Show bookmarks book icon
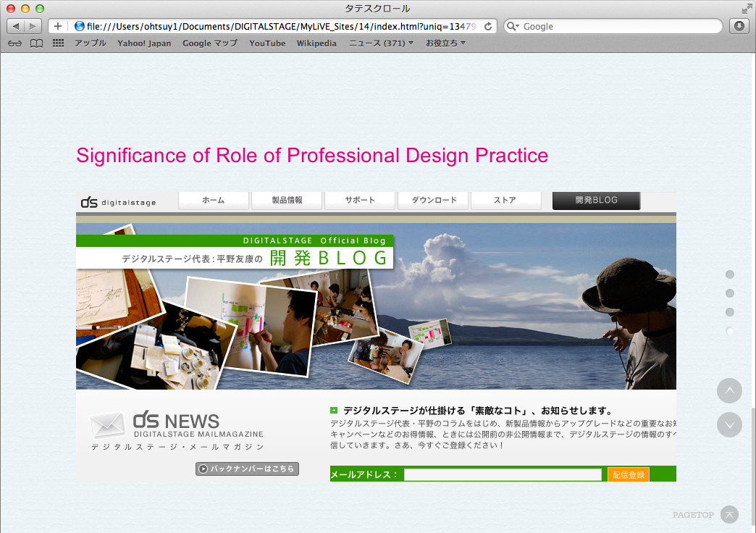Viewport: 756px width, 533px height. coord(37,43)
